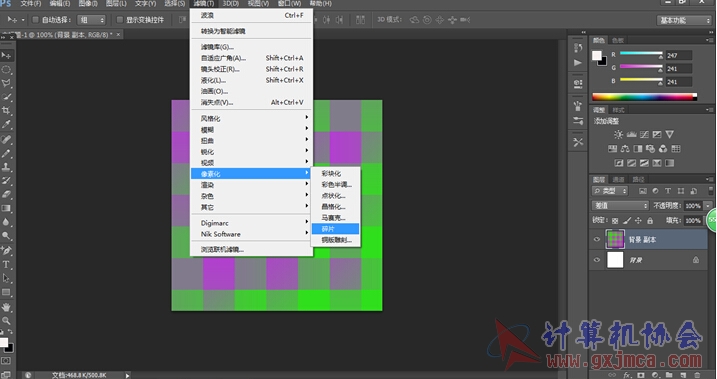Hide the 背景 副本 layer

point(597,240)
